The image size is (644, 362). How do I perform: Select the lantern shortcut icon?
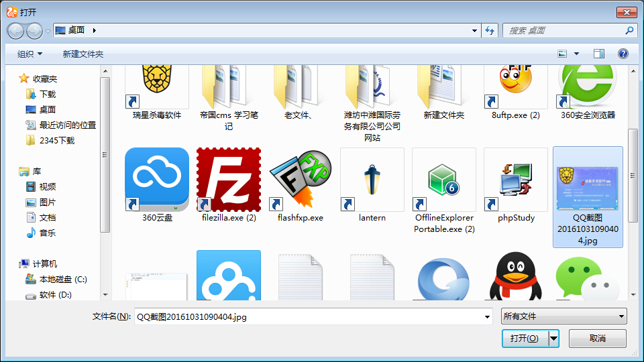(x=372, y=180)
